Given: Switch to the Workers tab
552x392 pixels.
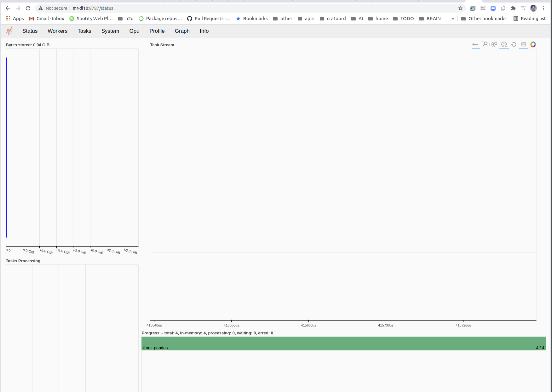Looking at the screenshot, I should click(57, 31).
